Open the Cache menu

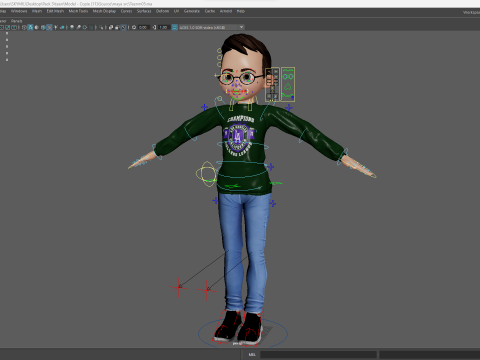click(x=210, y=11)
